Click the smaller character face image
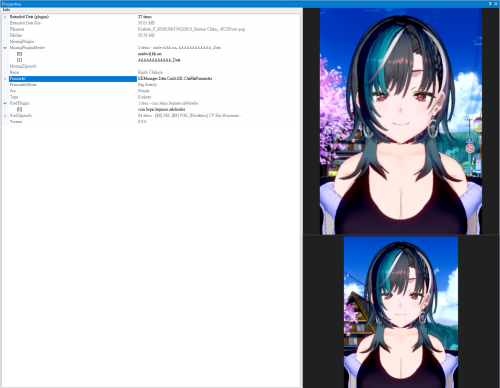 401,312
